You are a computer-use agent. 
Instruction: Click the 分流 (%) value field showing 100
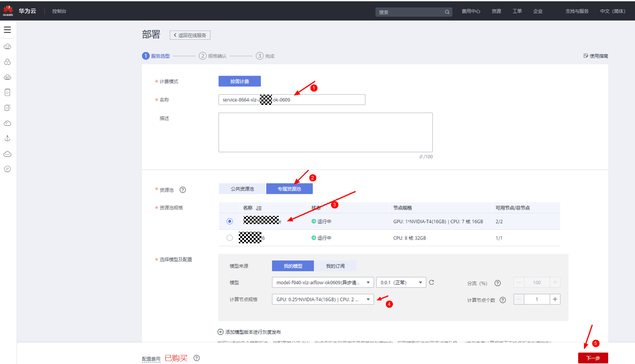pos(537,283)
